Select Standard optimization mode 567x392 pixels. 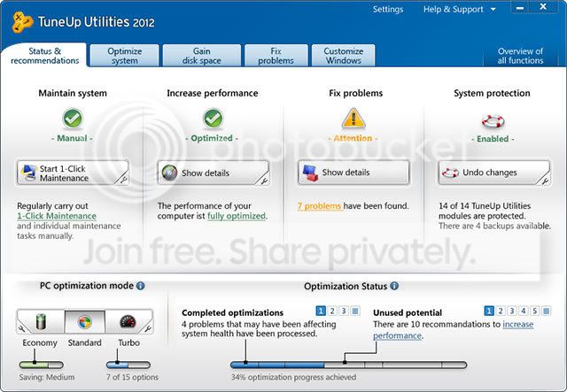pyautogui.click(x=85, y=321)
